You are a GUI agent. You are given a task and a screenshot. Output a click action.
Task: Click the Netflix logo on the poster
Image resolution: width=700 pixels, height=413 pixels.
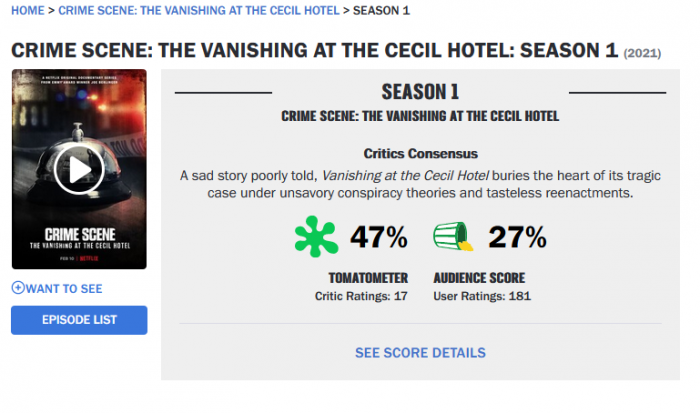(x=97, y=256)
